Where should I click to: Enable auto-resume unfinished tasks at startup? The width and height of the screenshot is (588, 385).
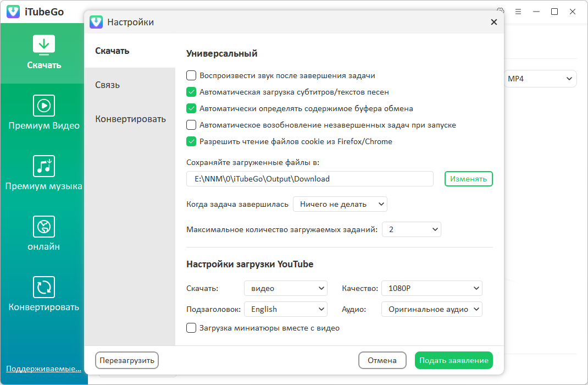[191, 125]
